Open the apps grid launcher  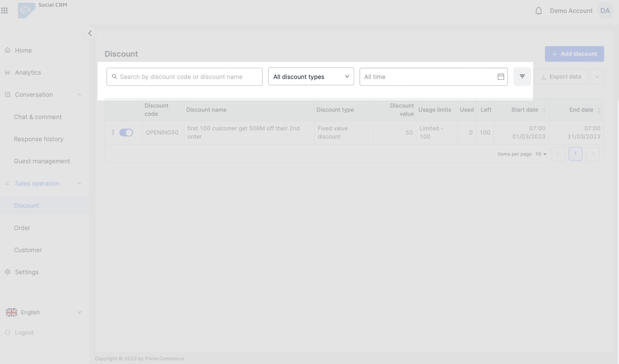point(4,11)
